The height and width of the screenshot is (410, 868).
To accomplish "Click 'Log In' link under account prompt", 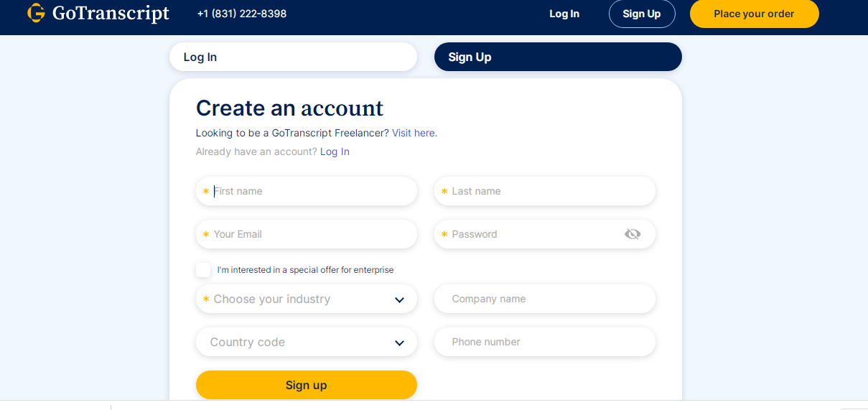I will point(335,152).
